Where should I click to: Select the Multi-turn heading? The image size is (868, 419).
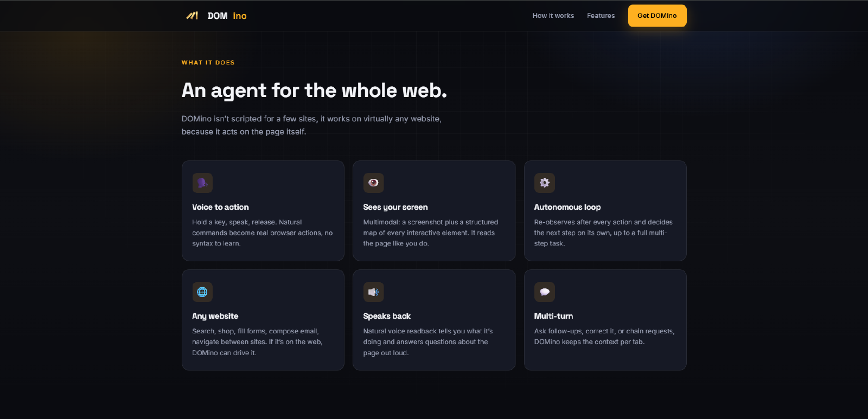(553, 316)
